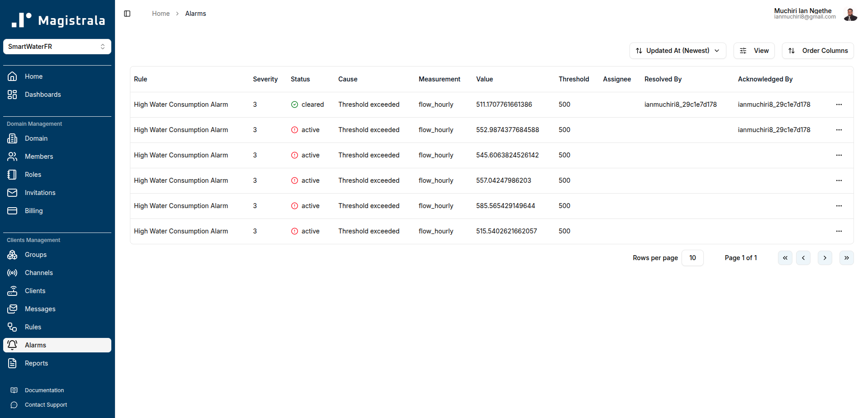Screen dimensions: 868x418
Task: Select the Billing card icon
Action: pyautogui.click(x=12, y=211)
